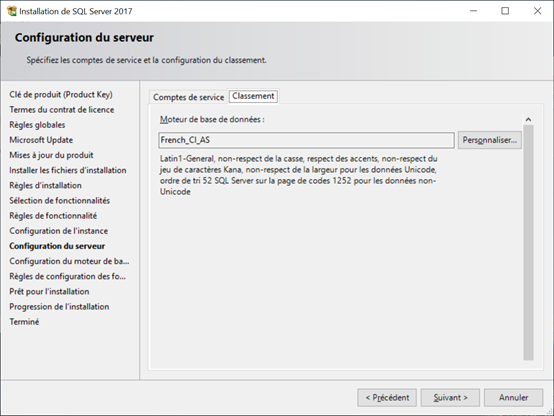This screenshot has height=416, width=554.
Task: Select Configuration de l'instance step
Action: (x=59, y=231)
